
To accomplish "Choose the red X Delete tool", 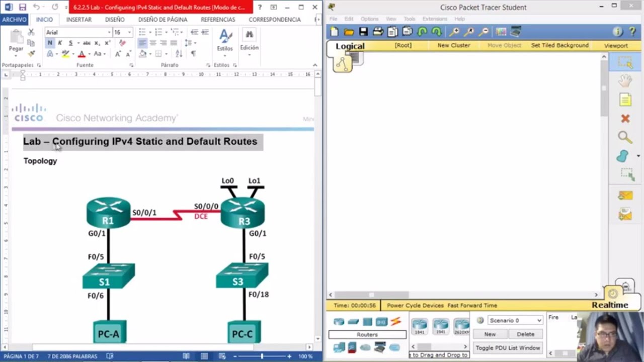I will coord(625,119).
